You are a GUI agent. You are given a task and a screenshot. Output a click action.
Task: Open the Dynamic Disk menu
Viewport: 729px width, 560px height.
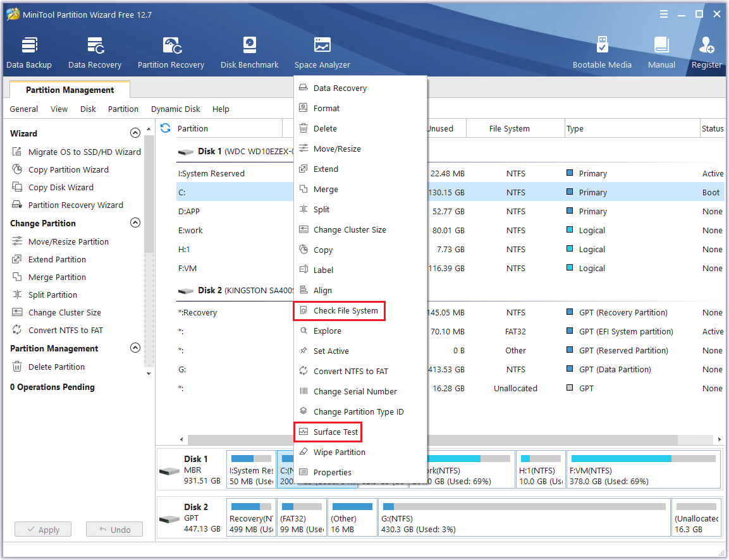175,109
